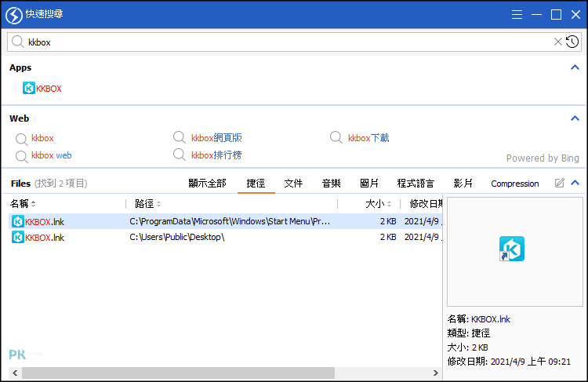Click the horizontal scrollbar thumb

click(x=178, y=373)
